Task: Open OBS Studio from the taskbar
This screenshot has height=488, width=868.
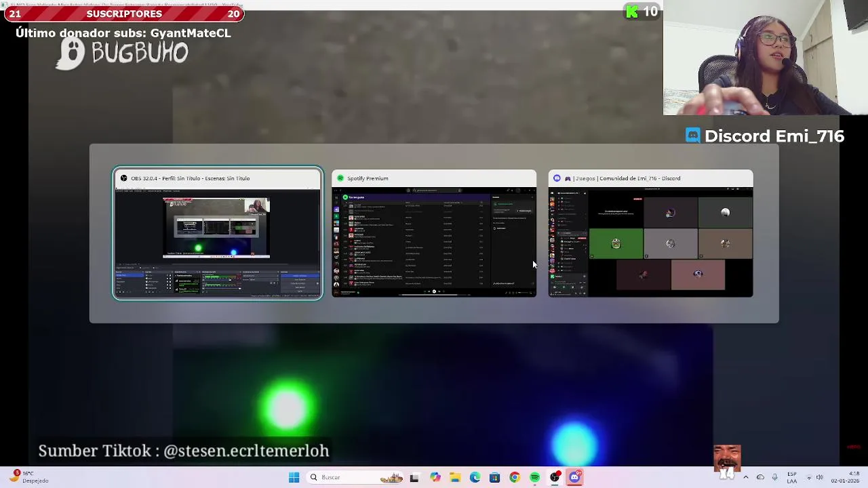Action: pos(555,477)
